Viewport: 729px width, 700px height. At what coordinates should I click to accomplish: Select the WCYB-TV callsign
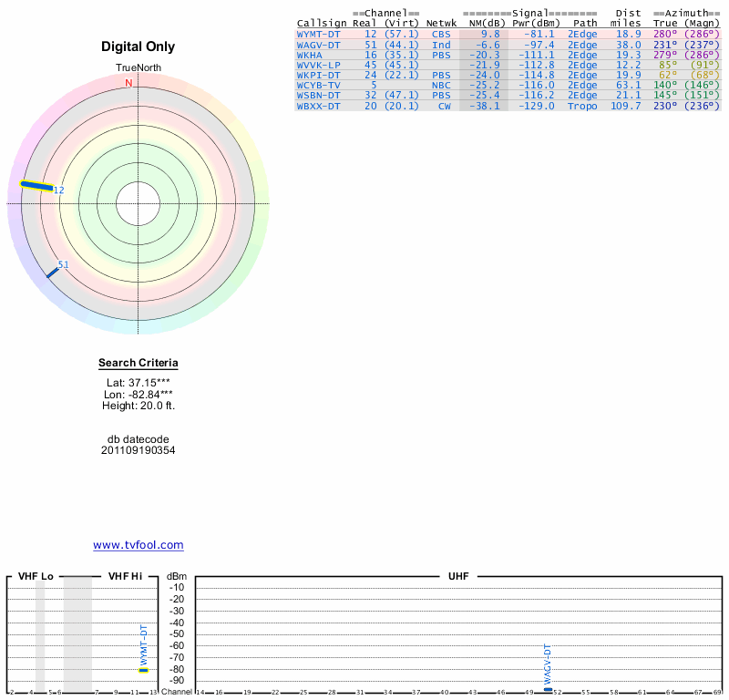tap(318, 86)
